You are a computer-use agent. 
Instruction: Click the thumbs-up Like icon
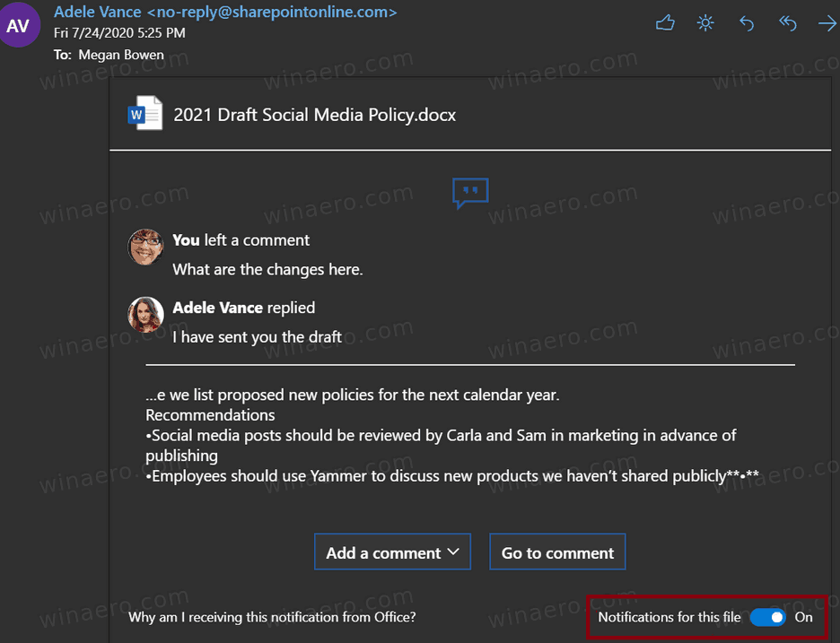pos(665,23)
